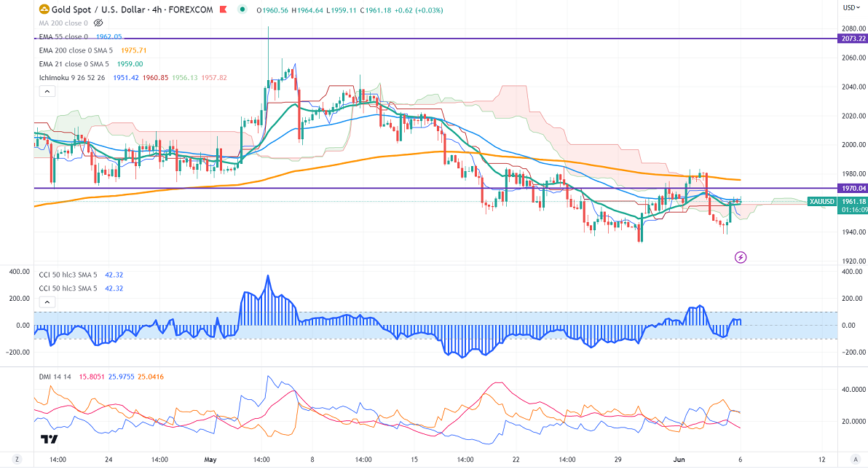Click the high price H1964.64 in header
The height and width of the screenshot is (472, 868).
click(307, 10)
